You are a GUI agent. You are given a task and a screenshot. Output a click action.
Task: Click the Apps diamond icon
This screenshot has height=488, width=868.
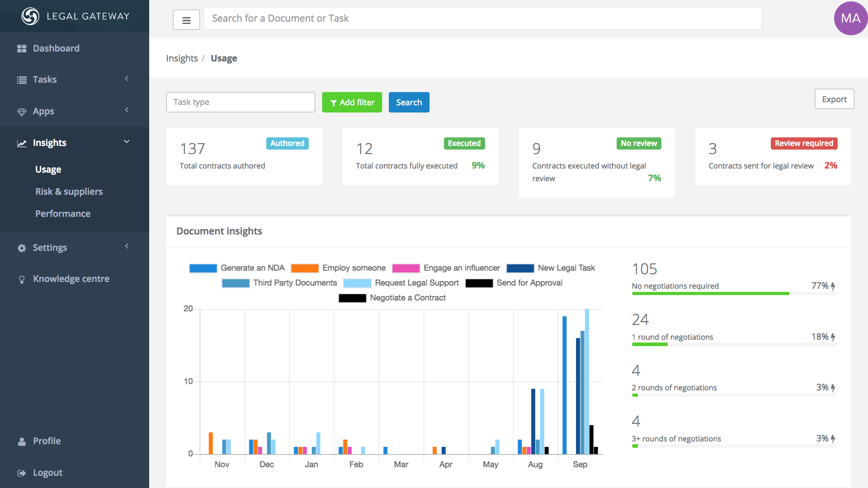[x=22, y=112]
